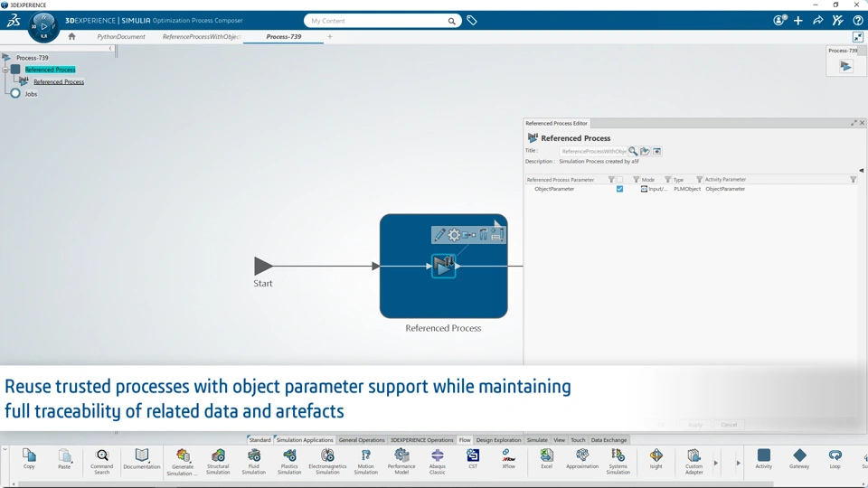The image size is (868, 488).
Task: Switch to Design Exploration tab
Action: pyautogui.click(x=498, y=440)
